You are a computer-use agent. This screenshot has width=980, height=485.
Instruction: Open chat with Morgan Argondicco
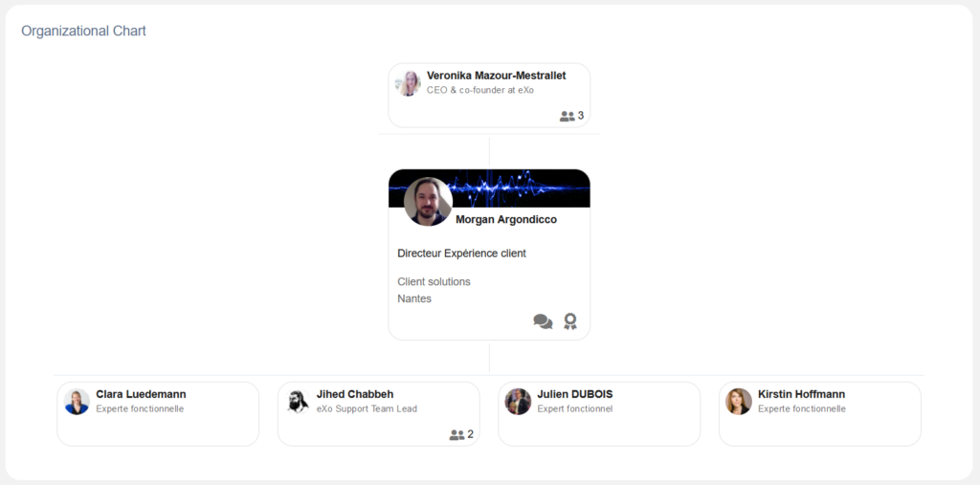coord(543,321)
